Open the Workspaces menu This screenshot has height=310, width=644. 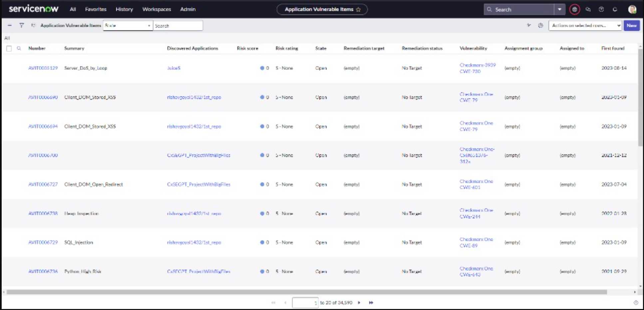[156, 9]
